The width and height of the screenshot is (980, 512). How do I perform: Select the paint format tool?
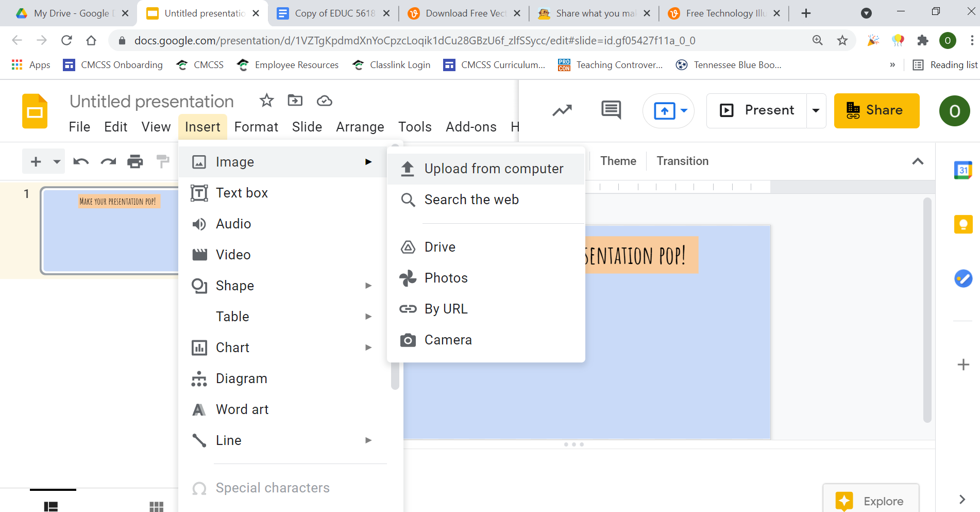163,161
